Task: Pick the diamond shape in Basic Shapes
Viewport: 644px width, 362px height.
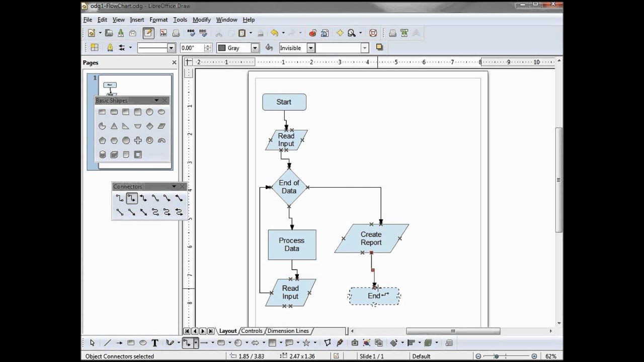Action: tap(149, 126)
